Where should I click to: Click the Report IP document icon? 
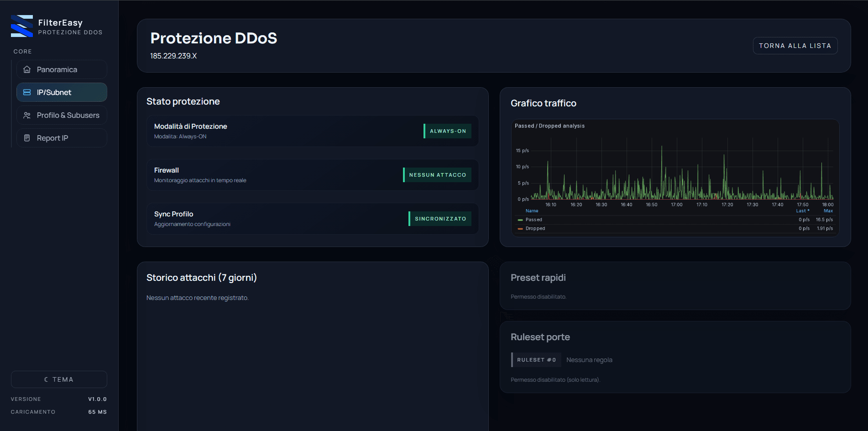(x=27, y=138)
